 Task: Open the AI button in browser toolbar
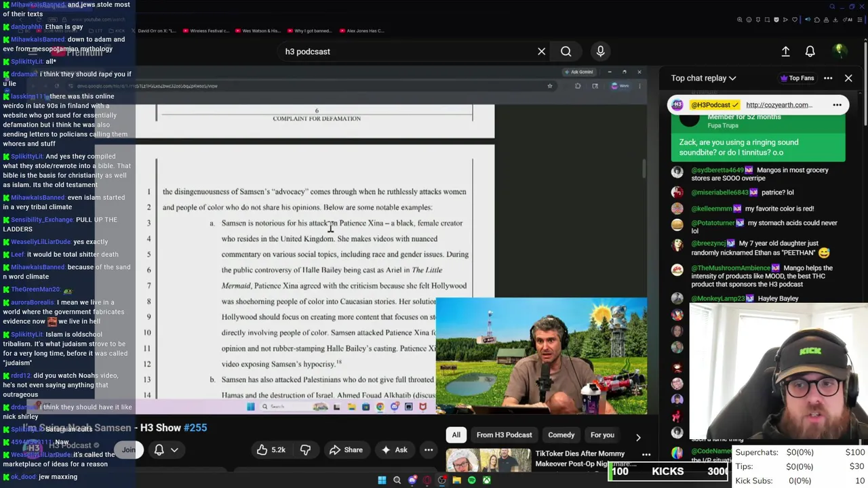click(x=848, y=20)
